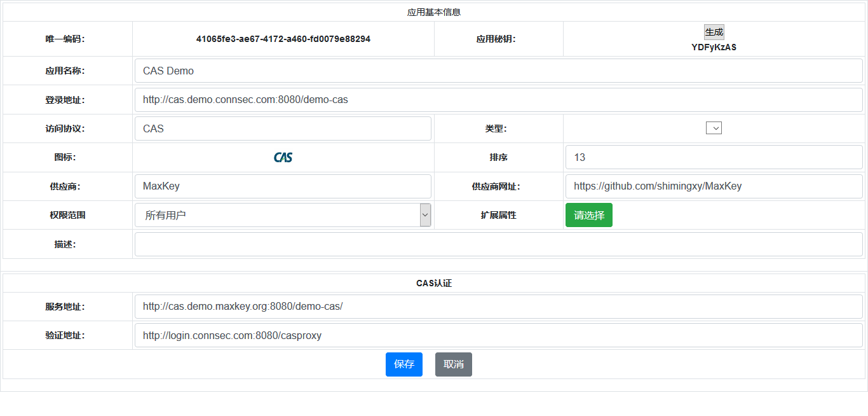
Task: Open the 类型 dropdown
Action: coord(714,128)
